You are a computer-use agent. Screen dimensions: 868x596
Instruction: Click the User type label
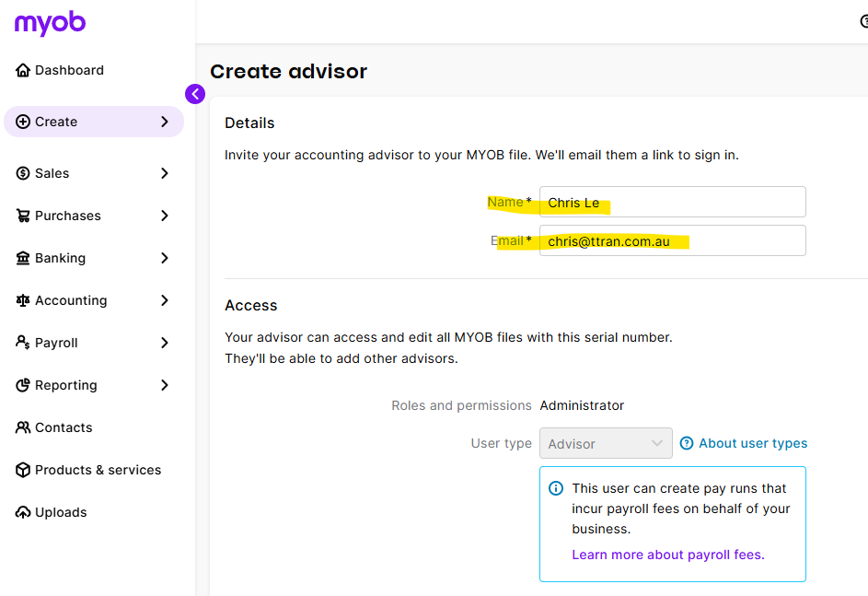tap(501, 443)
